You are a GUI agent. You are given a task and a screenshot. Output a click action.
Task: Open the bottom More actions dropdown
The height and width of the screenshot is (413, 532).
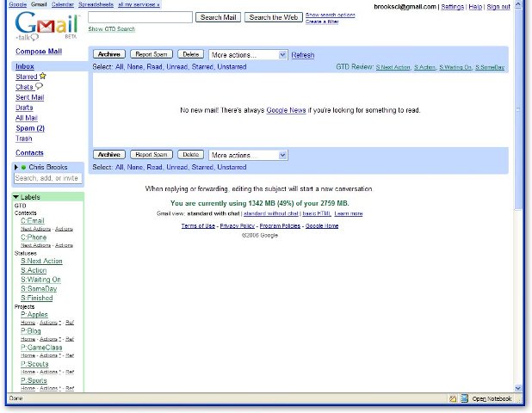[248, 155]
